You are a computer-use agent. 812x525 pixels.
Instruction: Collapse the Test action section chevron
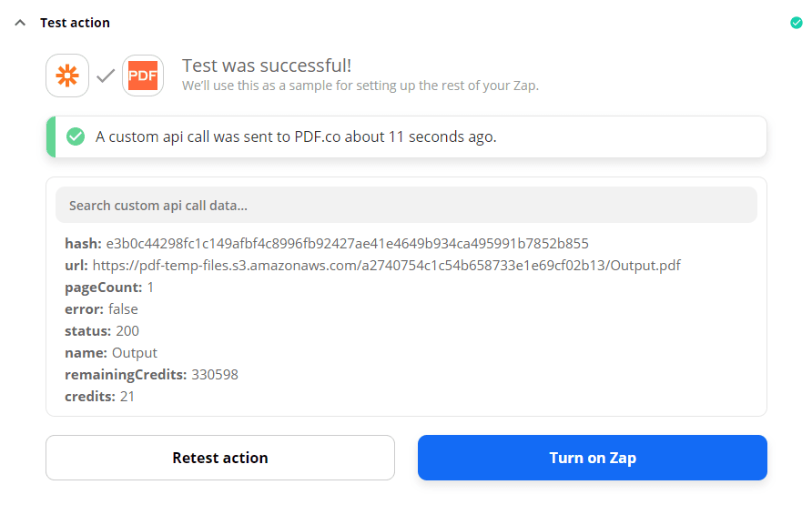20,23
